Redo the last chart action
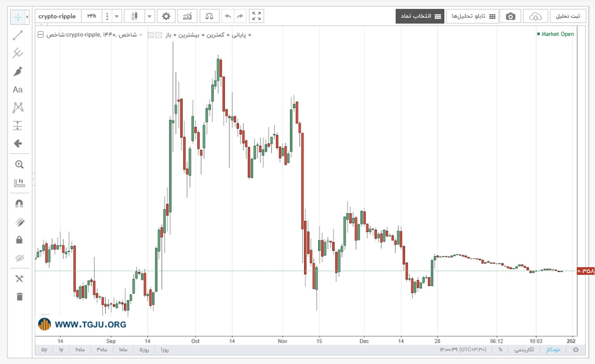The image size is (595, 364). (240, 16)
